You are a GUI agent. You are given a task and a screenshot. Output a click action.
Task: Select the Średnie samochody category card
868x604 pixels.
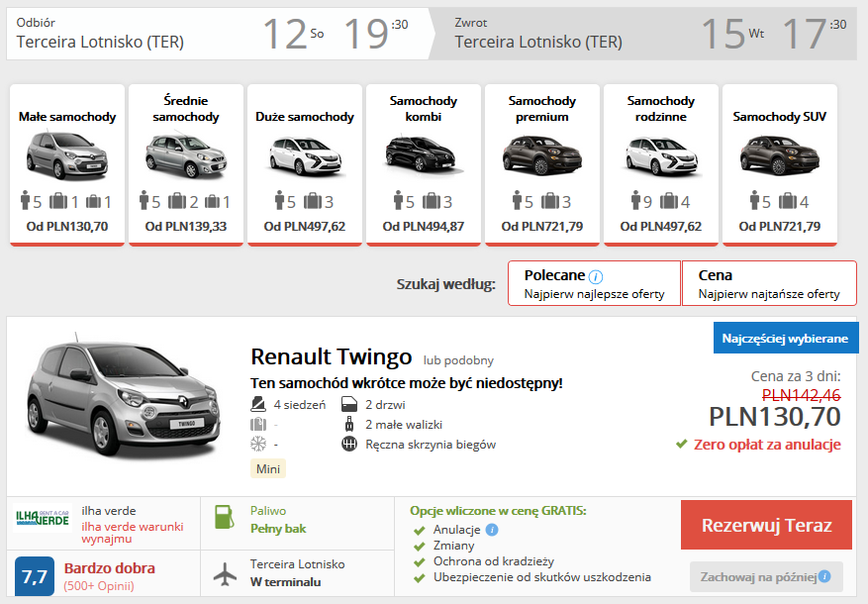click(186, 164)
